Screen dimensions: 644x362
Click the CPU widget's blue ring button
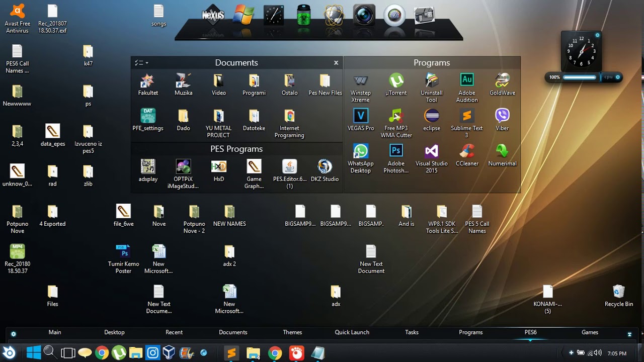click(x=618, y=77)
